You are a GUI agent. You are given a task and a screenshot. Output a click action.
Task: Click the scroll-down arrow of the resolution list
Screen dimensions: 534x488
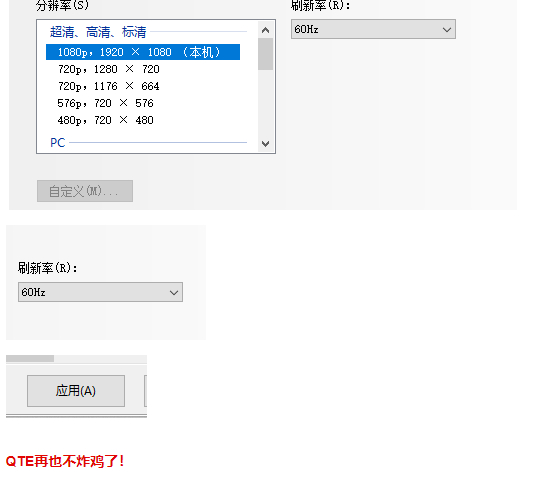[265, 143]
